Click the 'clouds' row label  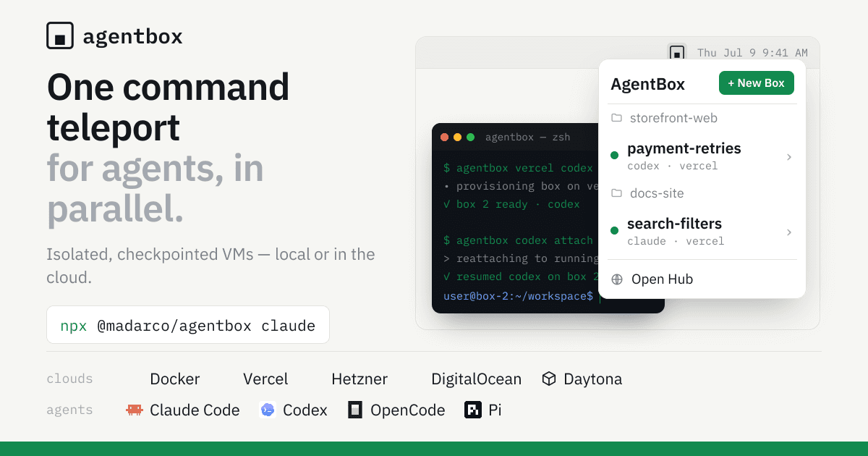69,379
